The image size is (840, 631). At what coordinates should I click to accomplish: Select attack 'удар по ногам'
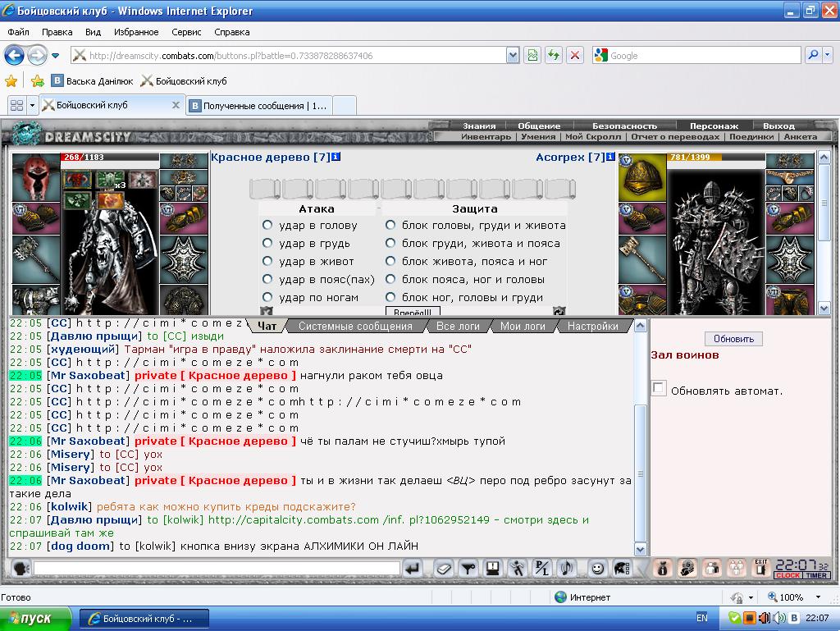267,297
